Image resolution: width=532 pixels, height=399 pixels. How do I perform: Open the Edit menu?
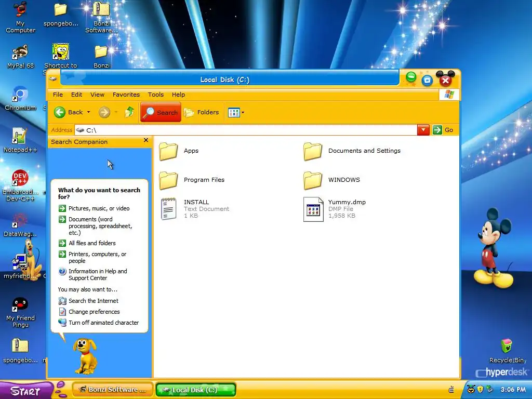[x=76, y=95]
